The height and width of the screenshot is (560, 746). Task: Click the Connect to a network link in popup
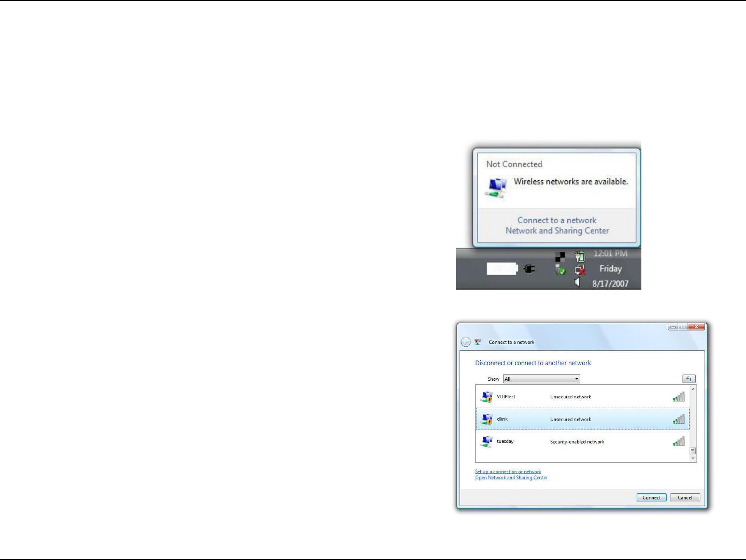556,220
